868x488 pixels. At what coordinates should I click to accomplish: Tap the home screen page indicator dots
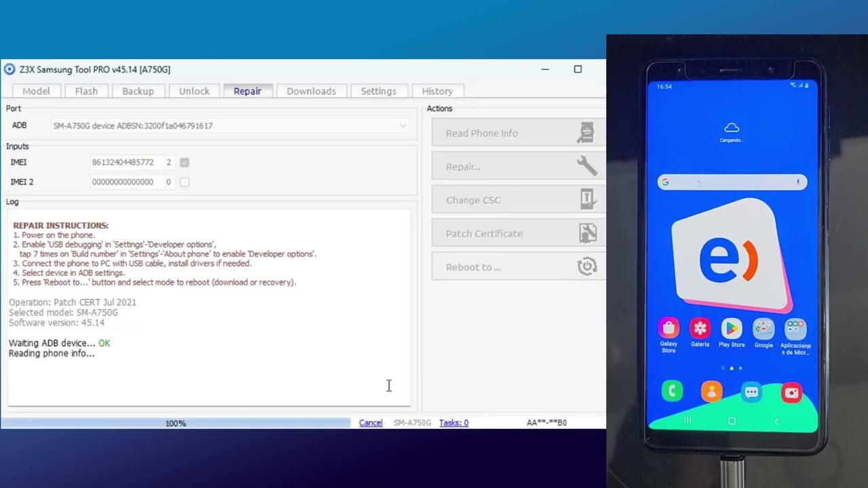(x=732, y=368)
